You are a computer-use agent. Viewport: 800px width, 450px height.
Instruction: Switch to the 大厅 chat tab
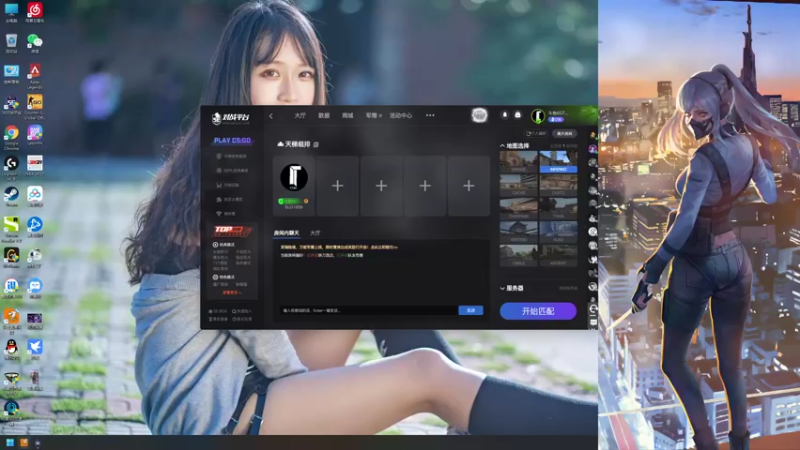pyautogui.click(x=315, y=233)
